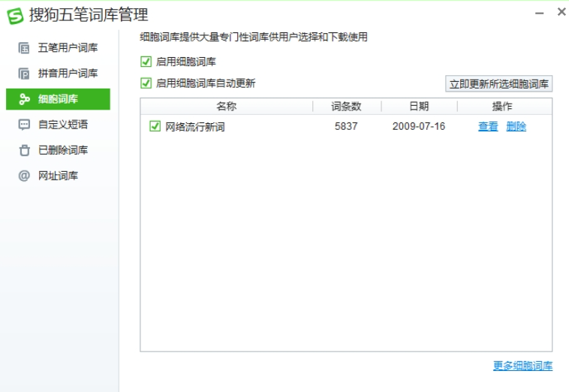Open 五笔用户词库 section
The image size is (569, 392).
pyautogui.click(x=58, y=48)
